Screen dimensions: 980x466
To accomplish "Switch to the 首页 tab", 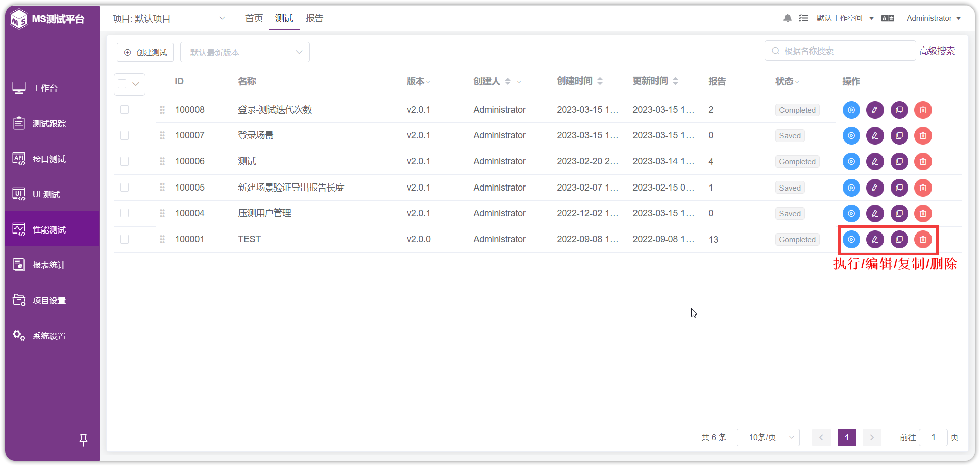I will pos(254,18).
